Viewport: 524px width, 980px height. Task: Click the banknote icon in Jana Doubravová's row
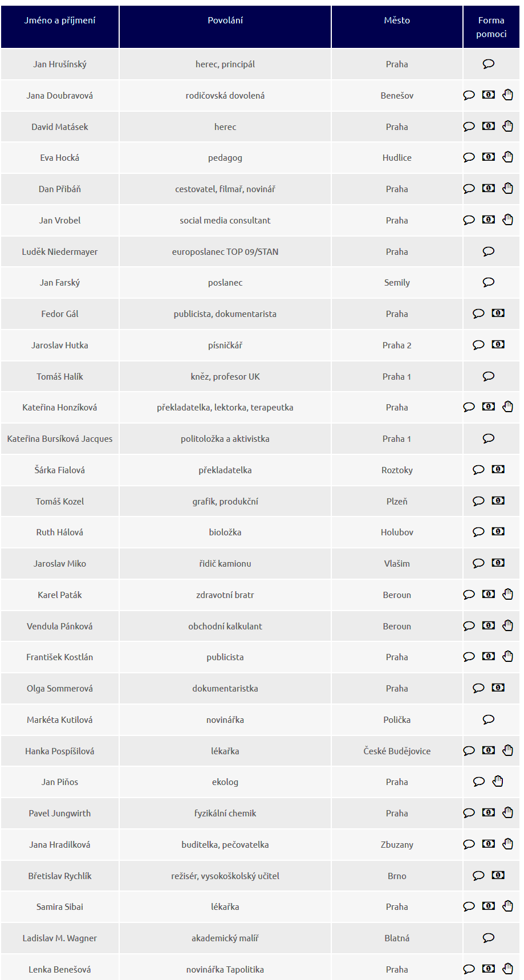(x=489, y=95)
